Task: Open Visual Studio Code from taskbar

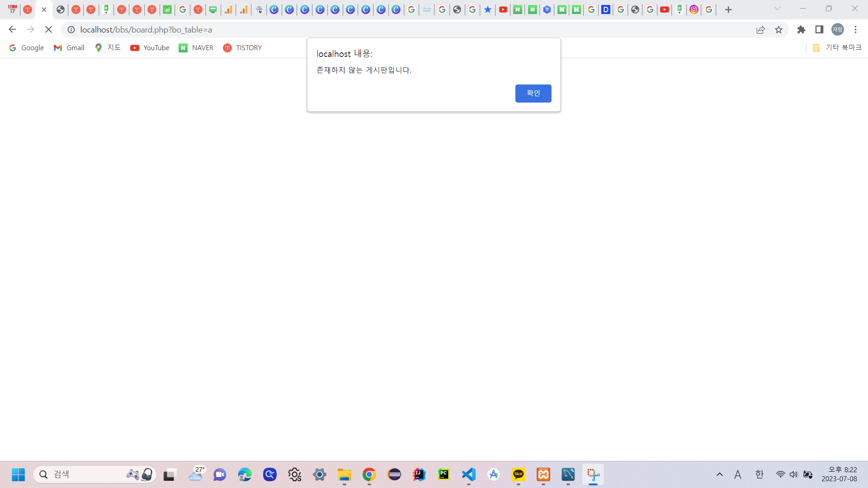Action: pyautogui.click(x=469, y=474)
